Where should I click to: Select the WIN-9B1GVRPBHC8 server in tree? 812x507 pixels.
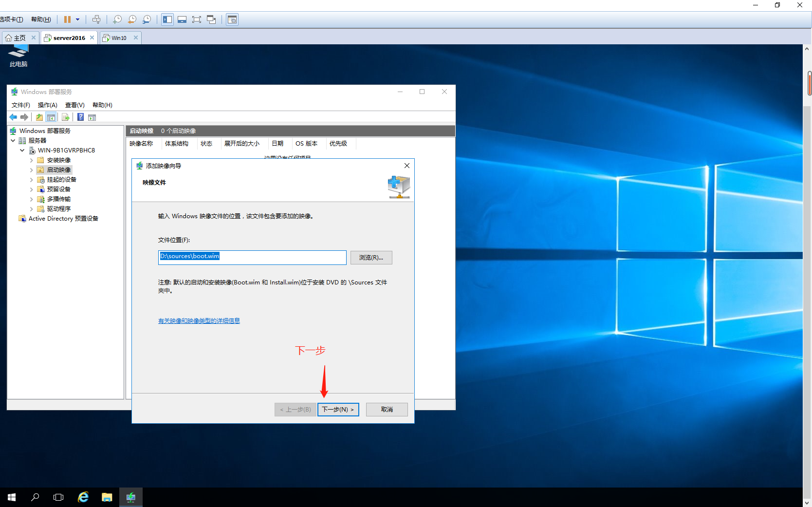coord(66,150)
